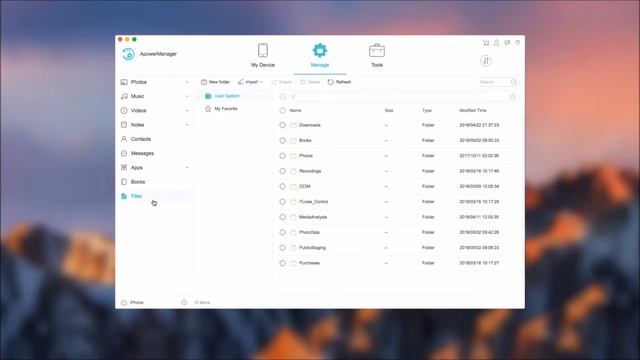Viewport: 640px width, 360px height.
Task: Open the feedback speech bubble icon
Action: click(507, 42)
